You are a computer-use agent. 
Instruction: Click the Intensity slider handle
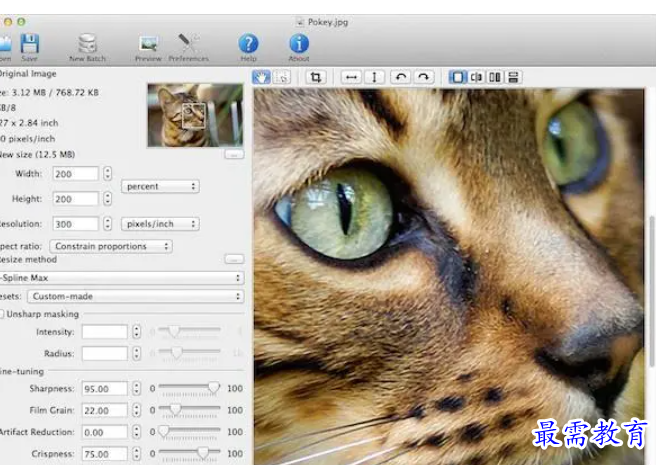(174, 331)
